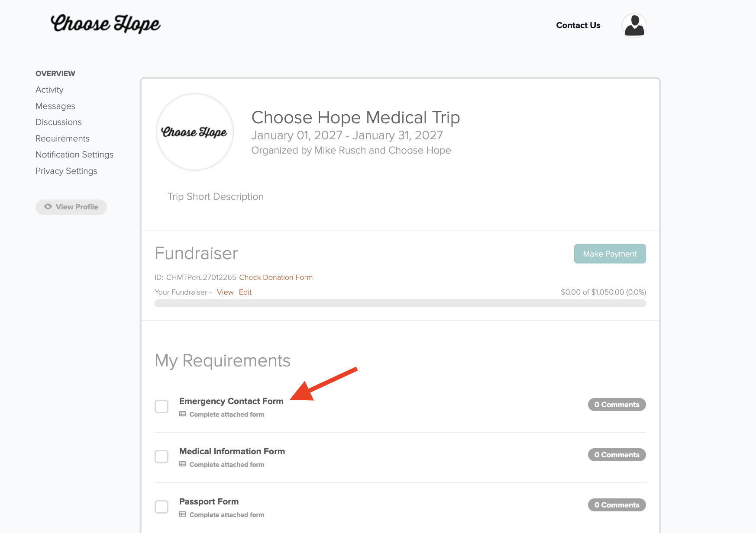Go to Messages in the sidebar
This screenshot has height=533, width=756.
pyautogui.click(x=55, y=106)
